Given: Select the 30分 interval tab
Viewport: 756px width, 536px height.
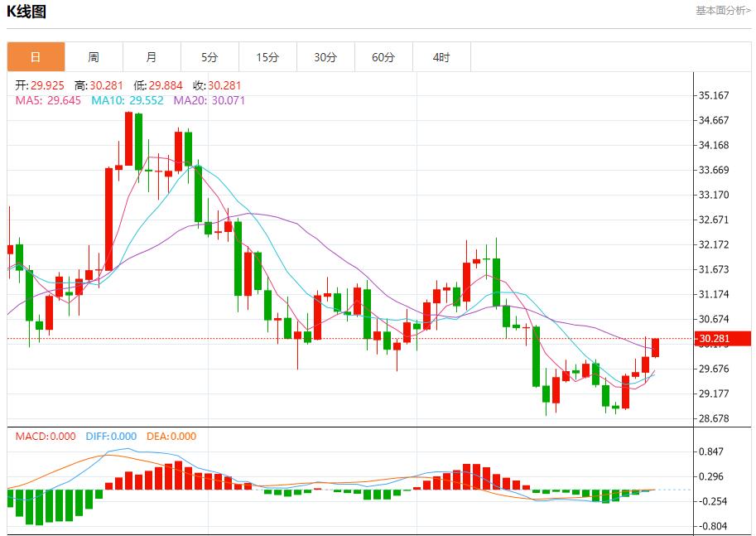Looking at the screenshot, I should click(325, 57).
